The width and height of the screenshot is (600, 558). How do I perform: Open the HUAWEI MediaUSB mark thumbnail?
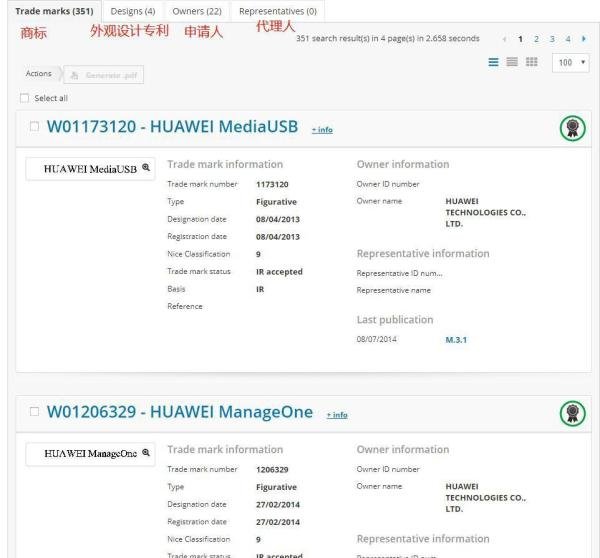click(90, 169)
